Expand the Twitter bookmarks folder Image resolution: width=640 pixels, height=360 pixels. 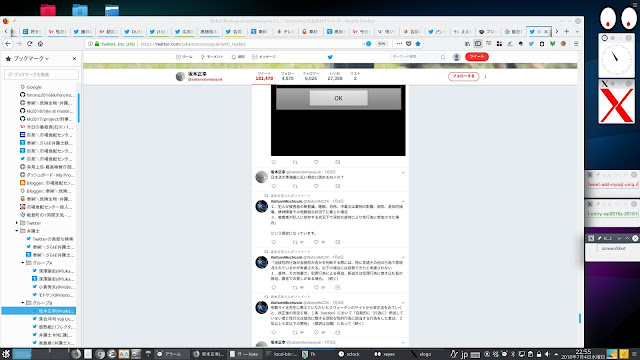17,223
